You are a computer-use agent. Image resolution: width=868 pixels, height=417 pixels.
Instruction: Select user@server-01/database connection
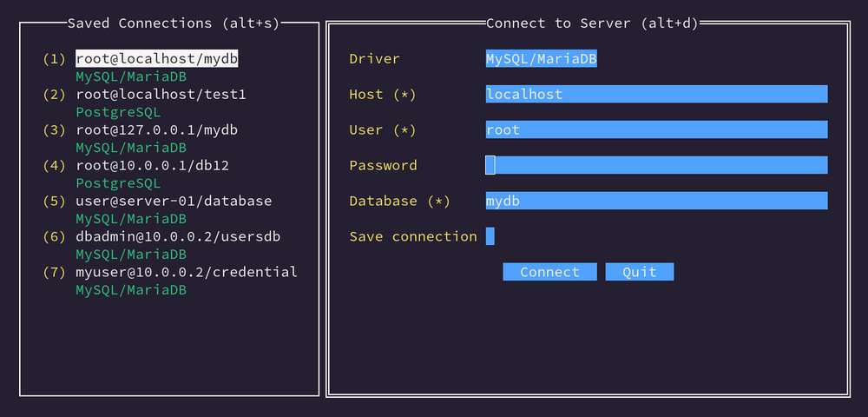coord(174,201)
